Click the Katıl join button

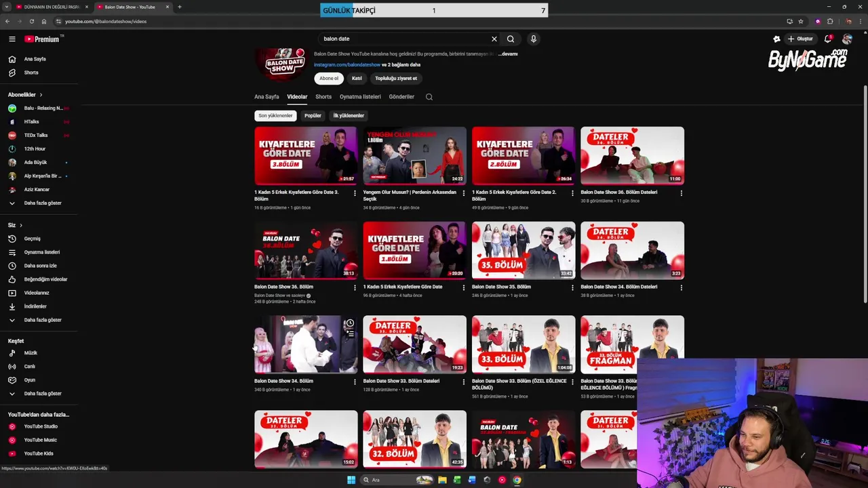click(x=357, y=79)
